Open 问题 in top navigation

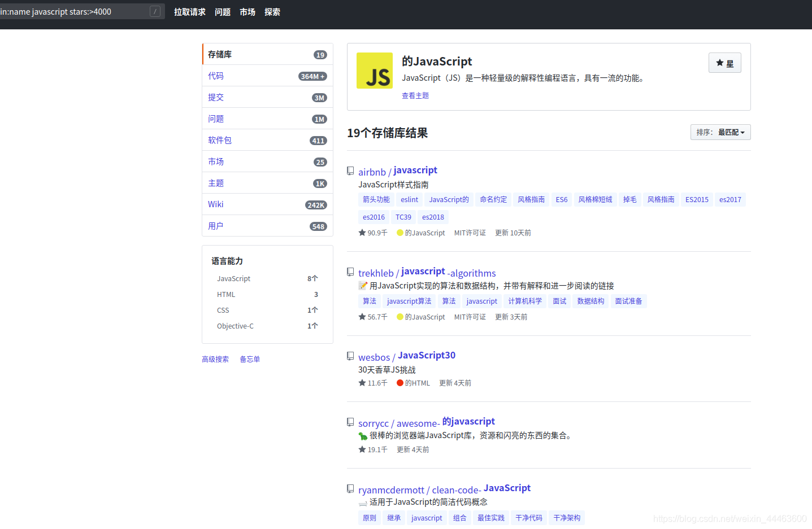coord(223,12)
